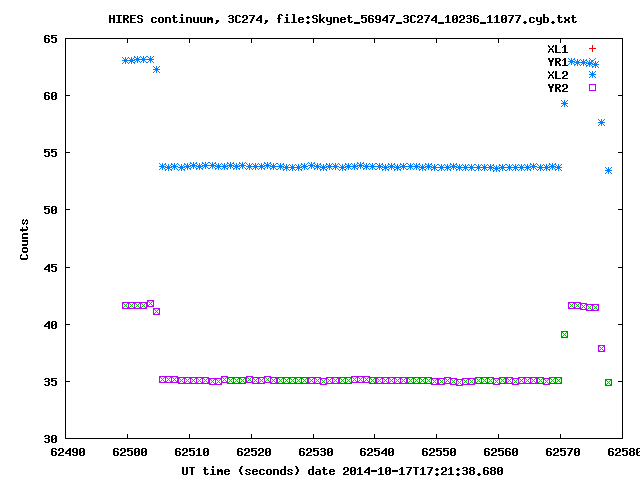This screenshot has width=640, height=480.
Task: Click the x-axis tick label 62520
Action: [253, 452]
